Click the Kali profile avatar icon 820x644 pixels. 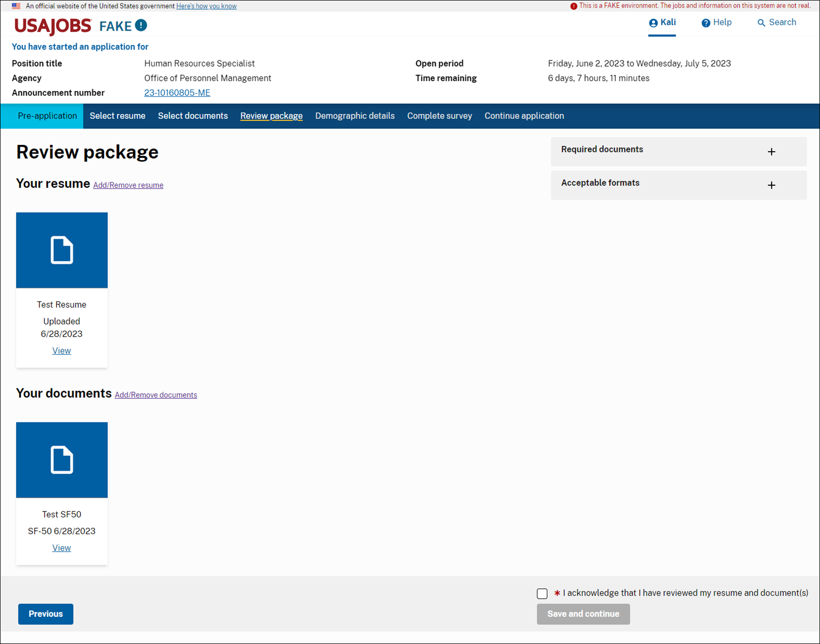pos(653,23)
